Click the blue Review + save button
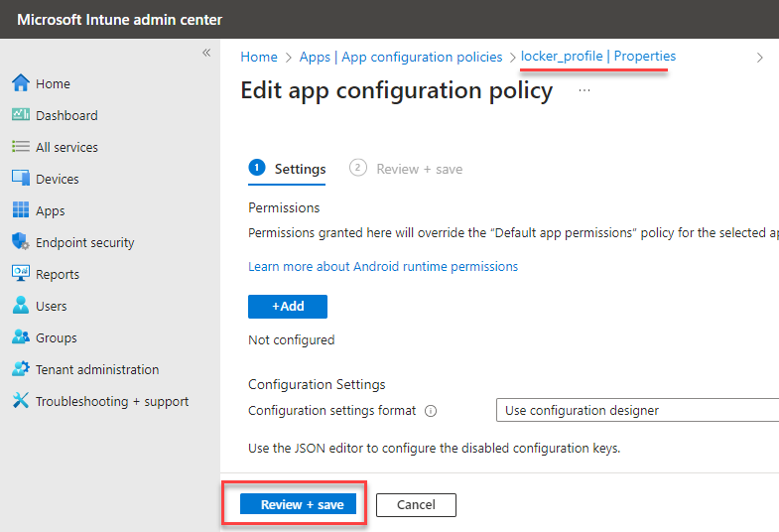 (298, 504)
